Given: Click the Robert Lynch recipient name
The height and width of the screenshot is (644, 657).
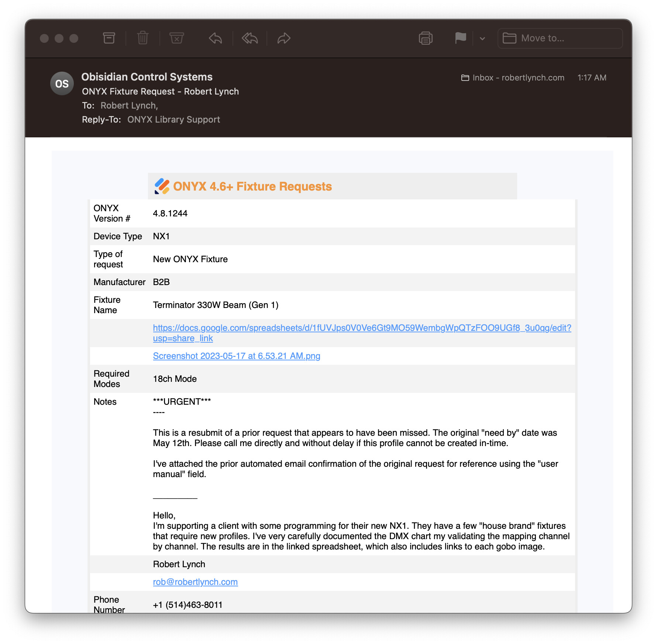Looking at the screenshot, I should pos(129,106).
